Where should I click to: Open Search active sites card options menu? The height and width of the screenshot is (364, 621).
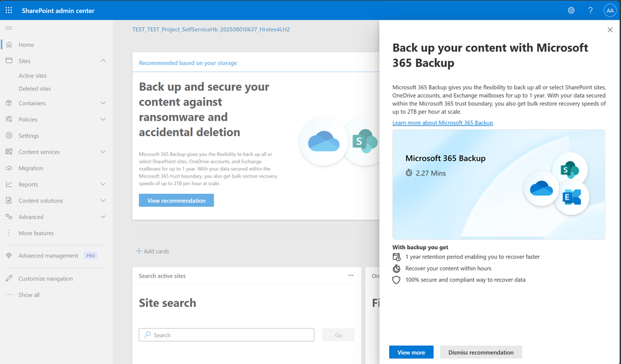click(x=351, y=276)
